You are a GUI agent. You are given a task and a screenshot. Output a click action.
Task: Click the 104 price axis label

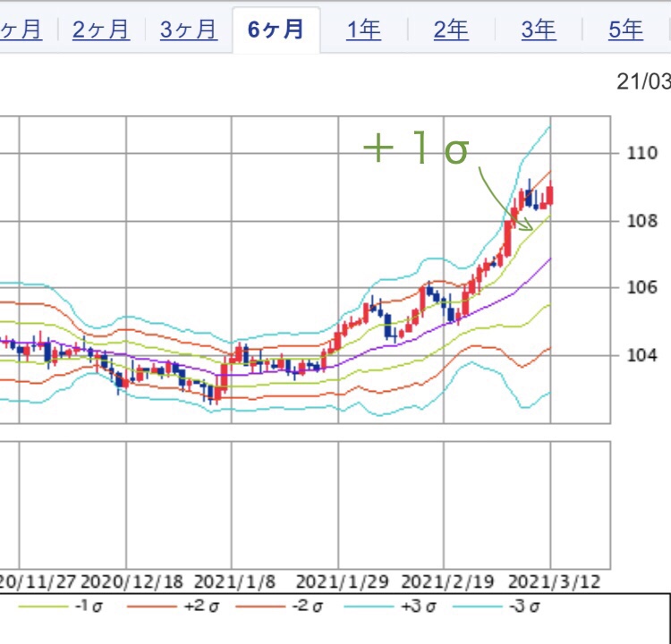641,355
